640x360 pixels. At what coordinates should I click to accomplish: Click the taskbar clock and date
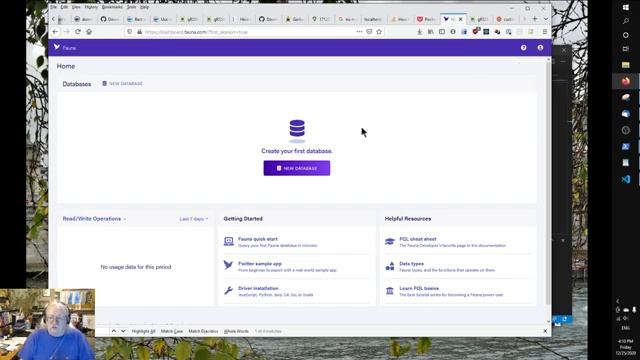[626, 347]
